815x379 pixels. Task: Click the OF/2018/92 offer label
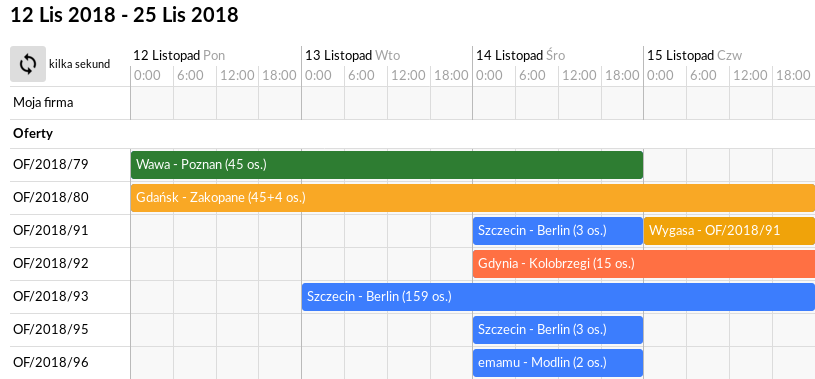tap(51, 264)
